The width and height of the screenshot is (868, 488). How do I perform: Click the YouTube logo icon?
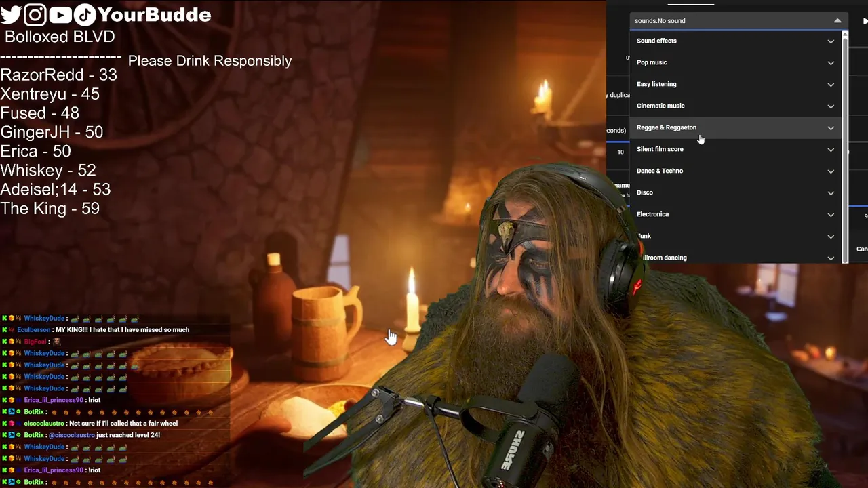click(60, 14)
